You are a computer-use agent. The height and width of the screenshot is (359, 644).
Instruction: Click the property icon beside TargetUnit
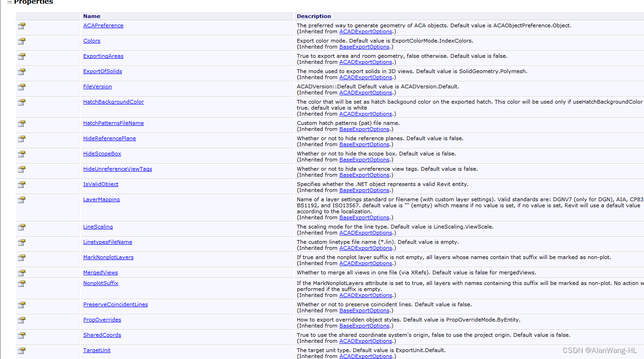point(22,351)
